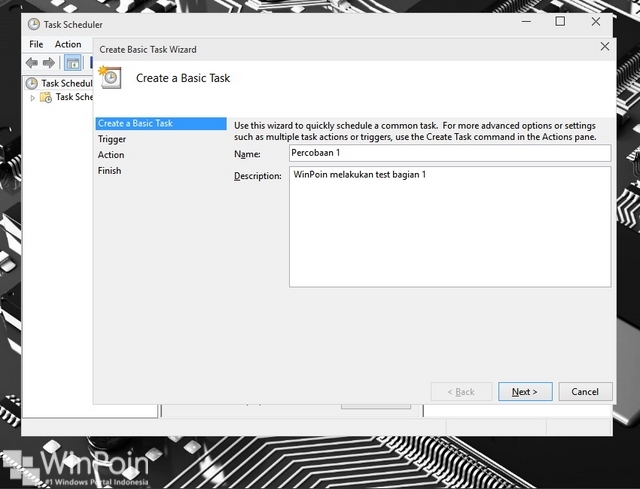Image resolution: width=640 pixels, height=489 pixels.
Task: Click the disabled Back button
Action: coord(461,391)
